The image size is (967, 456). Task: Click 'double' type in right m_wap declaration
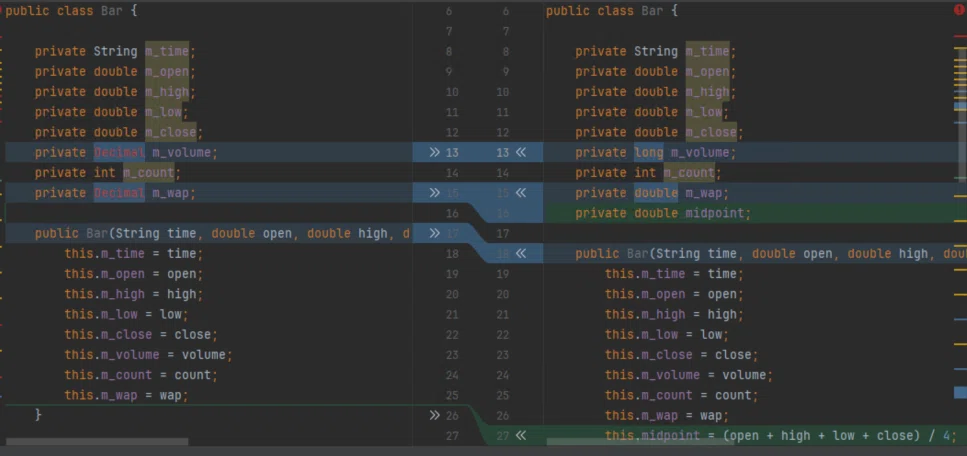click(x=656, y=193)
